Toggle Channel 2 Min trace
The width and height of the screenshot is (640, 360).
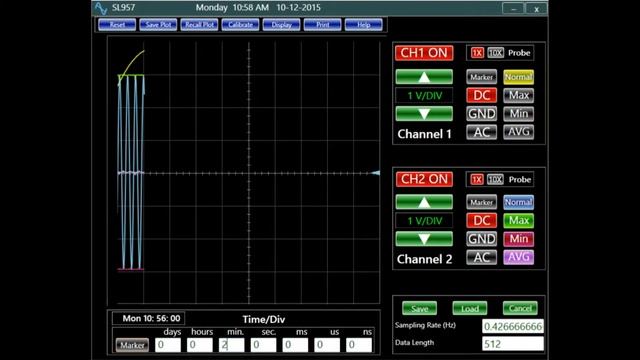point(518,239)
